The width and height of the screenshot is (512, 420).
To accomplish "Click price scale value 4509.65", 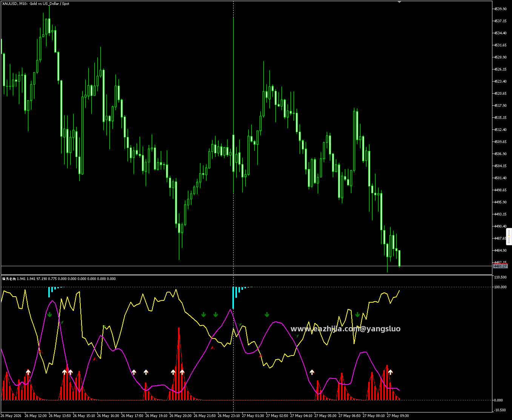I will (x=500, y=142).
